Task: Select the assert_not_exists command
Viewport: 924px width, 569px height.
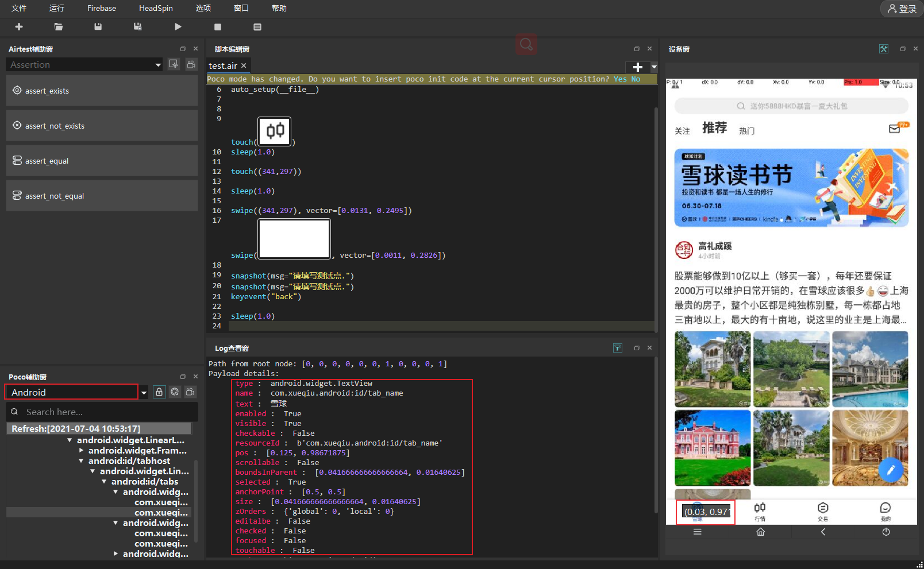Action: click(x=102, y=126)
